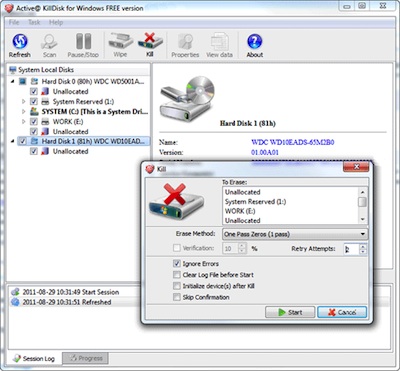Select the Kill toolbar icon
The image size is (400, 371).
click(x=150, y=45)
